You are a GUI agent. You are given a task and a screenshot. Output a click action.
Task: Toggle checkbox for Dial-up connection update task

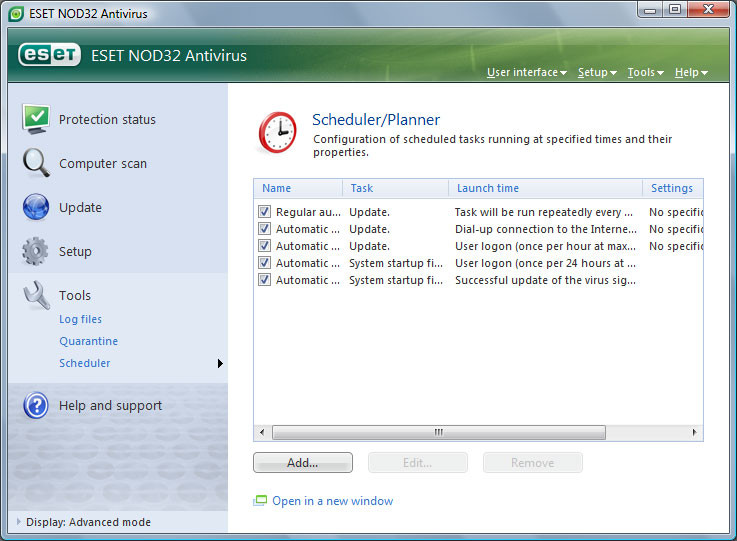[x=265, y=228]
